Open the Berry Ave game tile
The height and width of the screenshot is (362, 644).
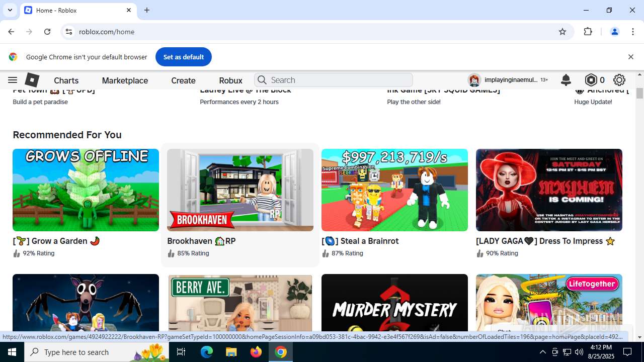tap(240, 303)
